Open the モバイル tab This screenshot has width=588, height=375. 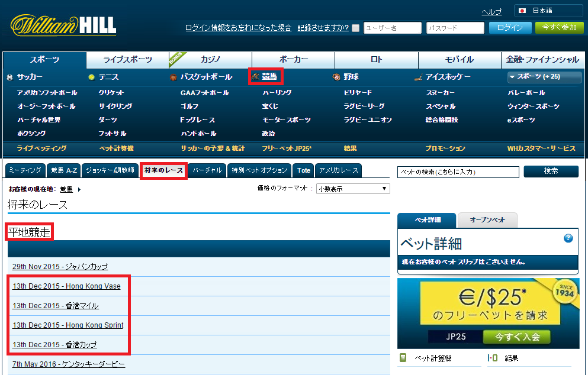[460, 60]
